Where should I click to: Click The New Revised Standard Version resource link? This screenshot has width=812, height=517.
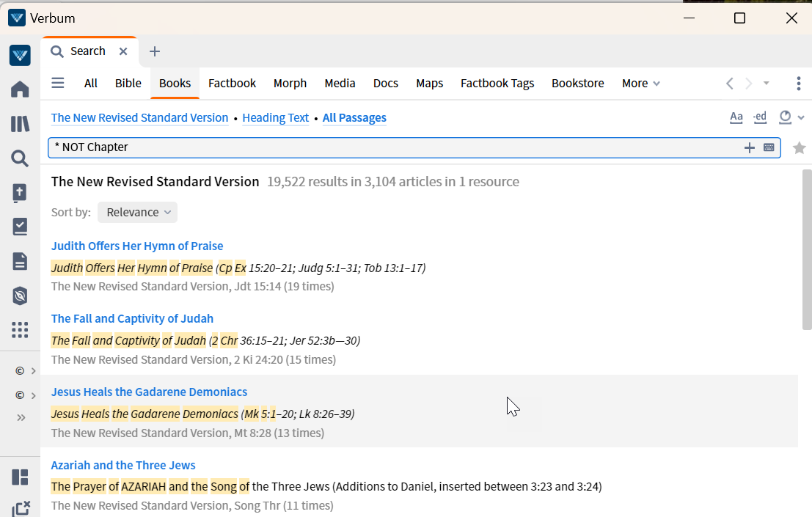tap(140, 118)
